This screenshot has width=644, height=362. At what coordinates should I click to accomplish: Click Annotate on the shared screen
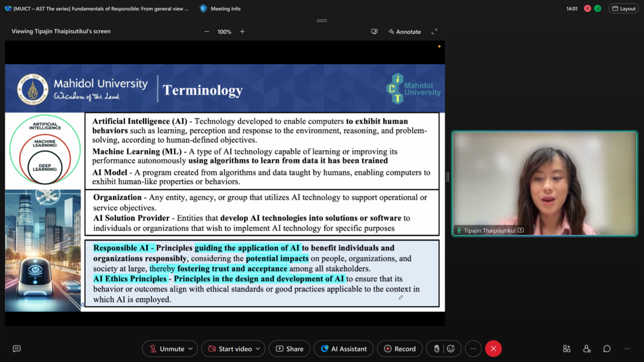point(404,32)
